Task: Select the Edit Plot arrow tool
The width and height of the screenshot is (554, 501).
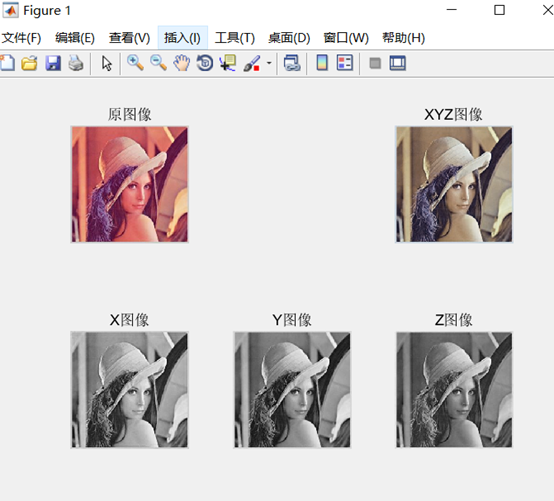Action: pos(107,64)
